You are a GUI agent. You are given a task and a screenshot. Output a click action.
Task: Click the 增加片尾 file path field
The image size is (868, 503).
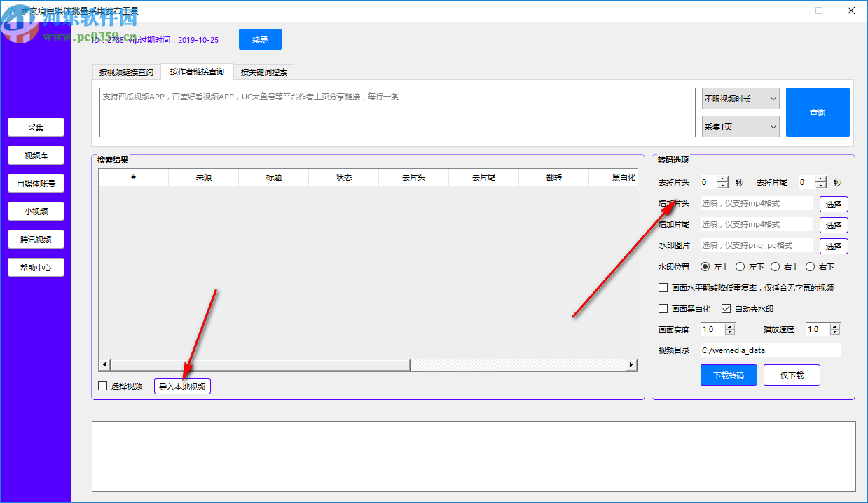[757, 225]
